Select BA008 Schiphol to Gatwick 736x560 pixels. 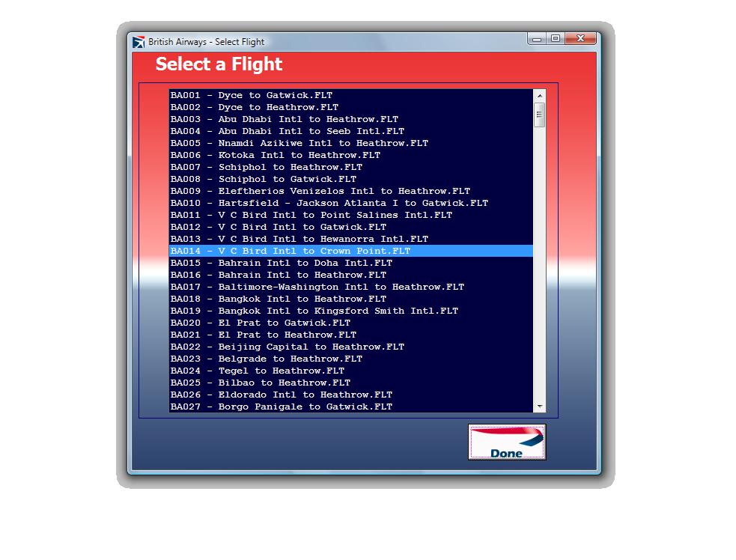351,180
